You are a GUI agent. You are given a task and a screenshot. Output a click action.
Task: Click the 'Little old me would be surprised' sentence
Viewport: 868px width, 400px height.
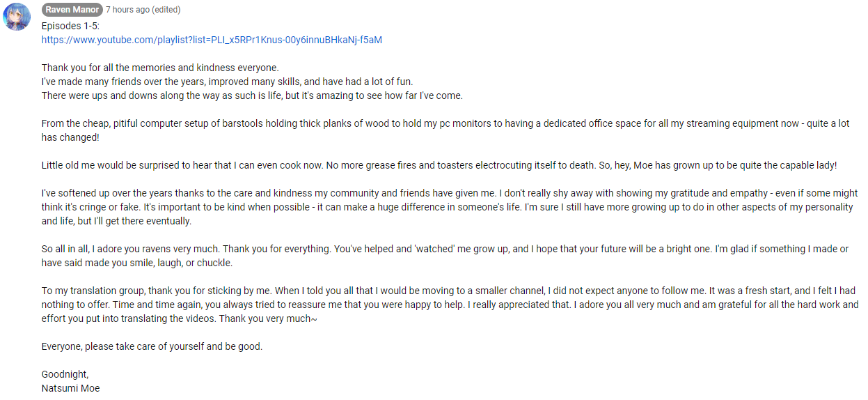click(x=439, y=165)
